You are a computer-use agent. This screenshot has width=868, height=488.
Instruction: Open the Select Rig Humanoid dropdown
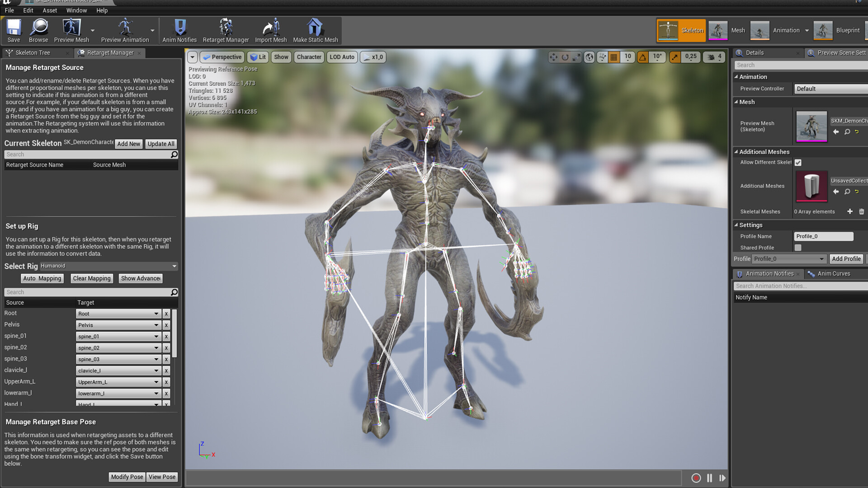coord(108,266)
